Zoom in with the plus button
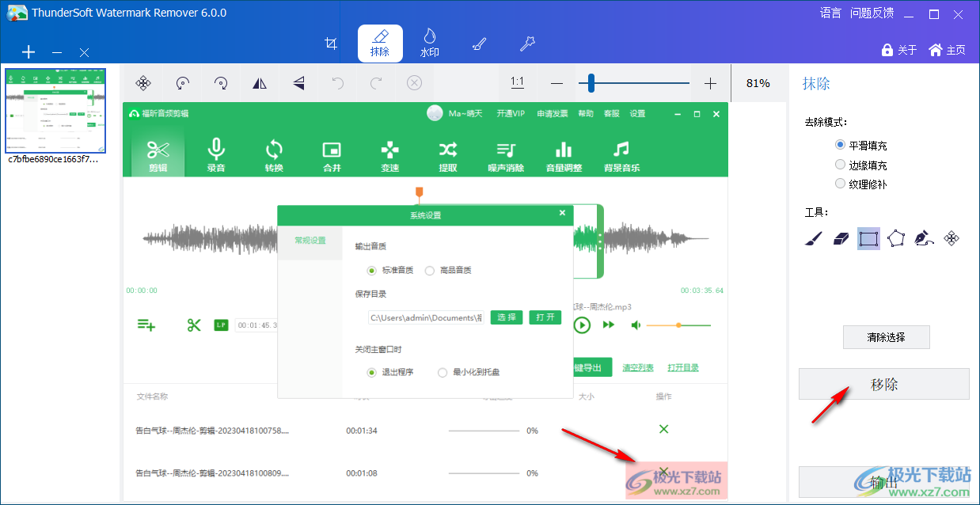The height and width of the screenshot is (505, 980). [710, 83]
